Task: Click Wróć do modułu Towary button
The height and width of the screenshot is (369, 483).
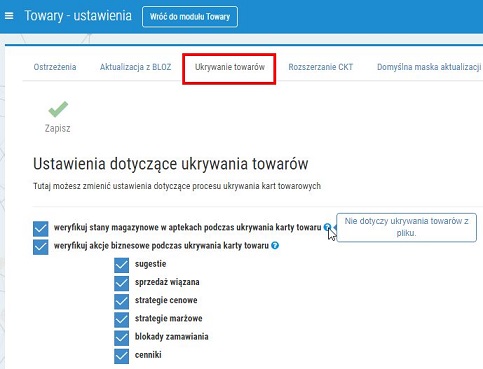Action: click(x=190, y=17)
